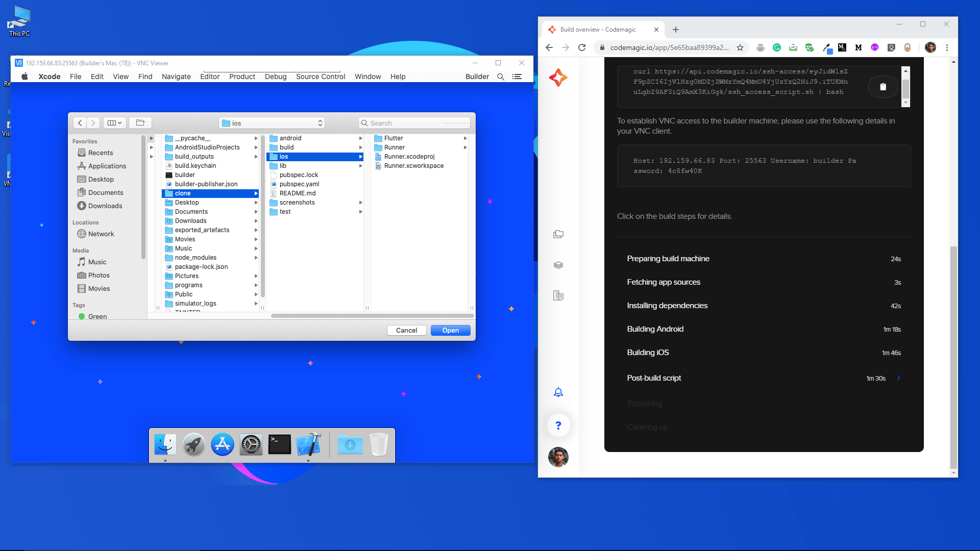Click the Building iOS step to expand
The image size is (980, 551).
coord(648,353)
